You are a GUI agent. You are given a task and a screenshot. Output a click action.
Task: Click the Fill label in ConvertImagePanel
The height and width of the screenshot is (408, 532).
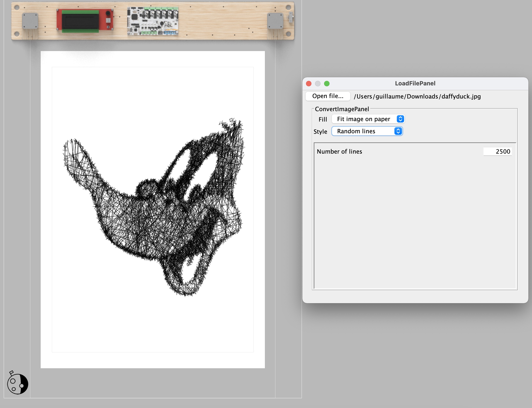click(x=322, y=119)
